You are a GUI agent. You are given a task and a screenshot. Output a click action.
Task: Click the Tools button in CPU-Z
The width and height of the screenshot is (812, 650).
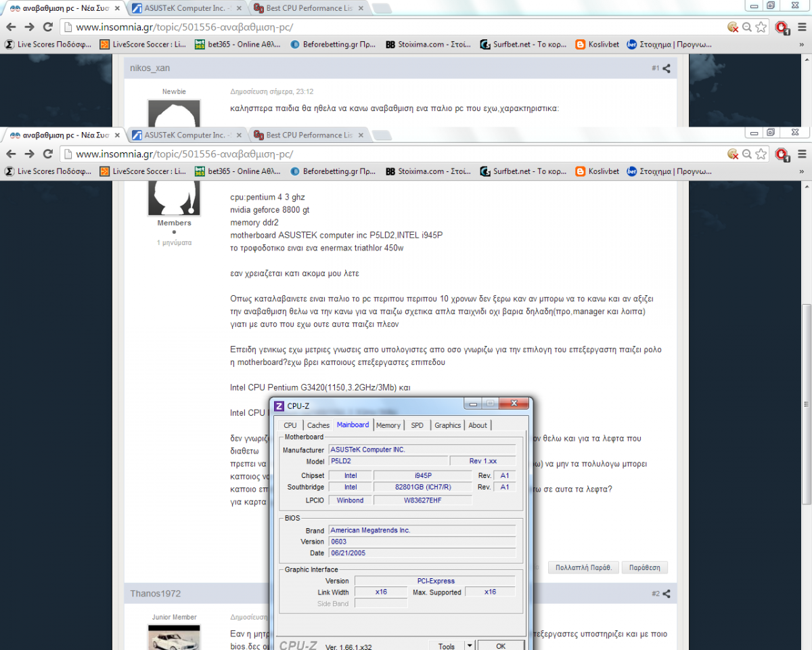coord(447,646)
